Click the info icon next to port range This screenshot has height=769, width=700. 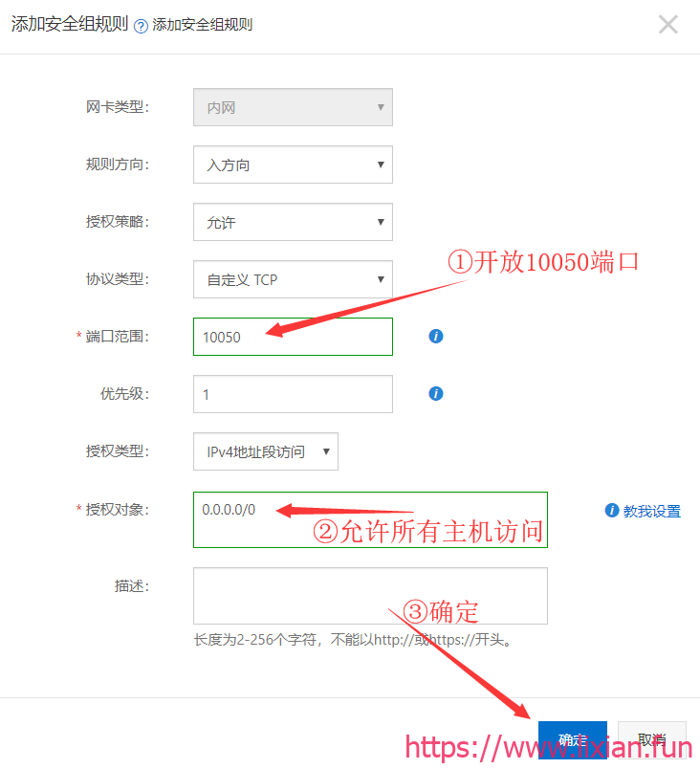pyautogui.click(x=436, y=337)
